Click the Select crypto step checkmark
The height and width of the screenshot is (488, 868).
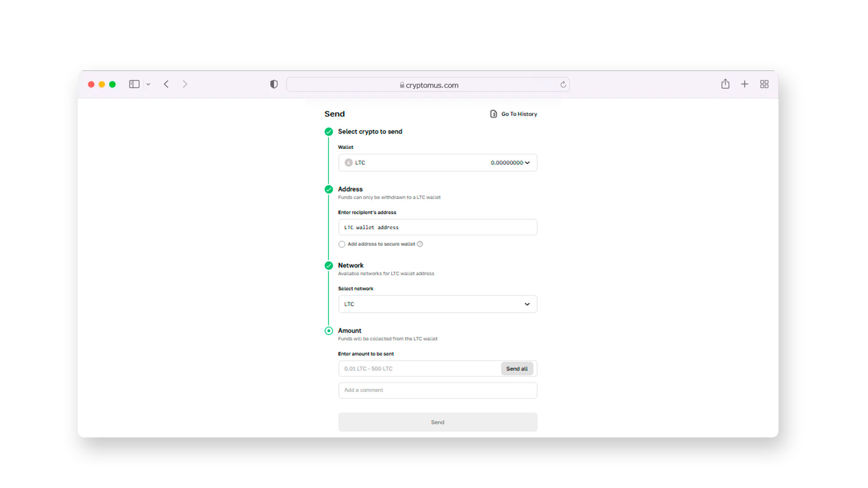click(329, 131)
